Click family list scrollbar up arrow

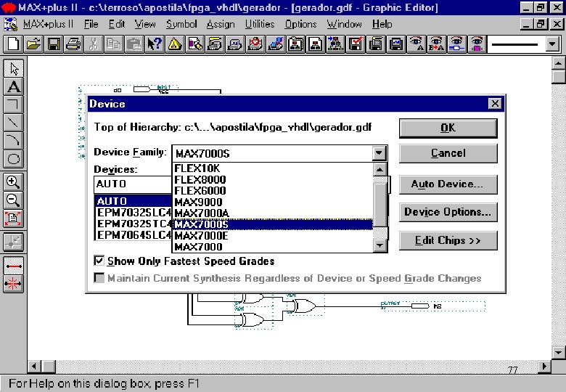pyautogui.click(x=380, y=169)
